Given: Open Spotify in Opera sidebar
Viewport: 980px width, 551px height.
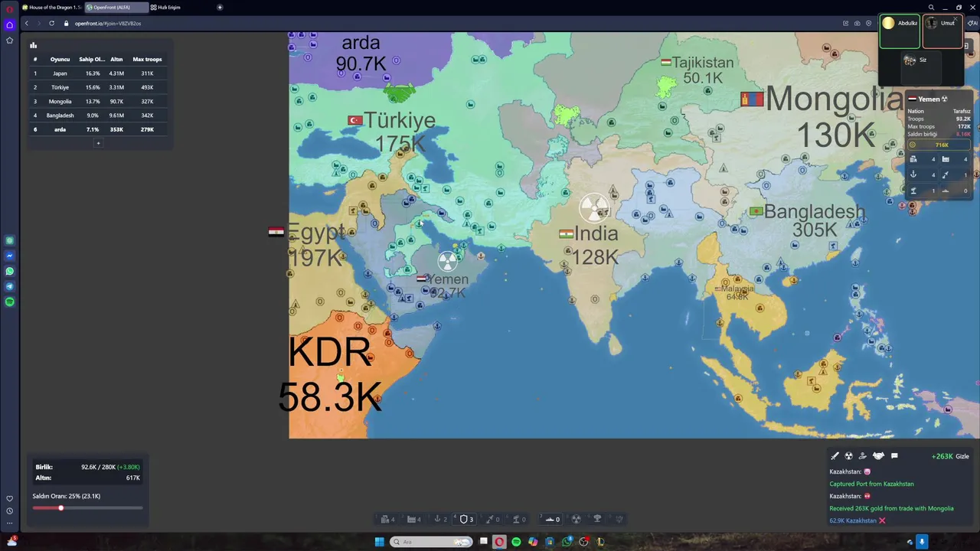Looking at the screenshot, I should [9, 302].
